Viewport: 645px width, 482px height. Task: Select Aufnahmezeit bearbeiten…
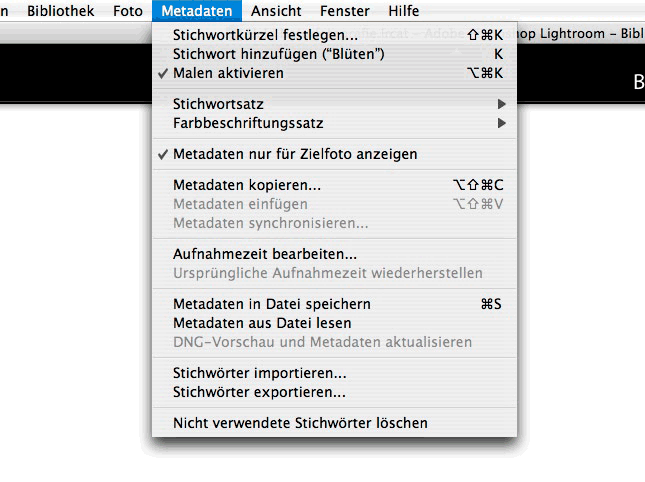click(334, 254)
